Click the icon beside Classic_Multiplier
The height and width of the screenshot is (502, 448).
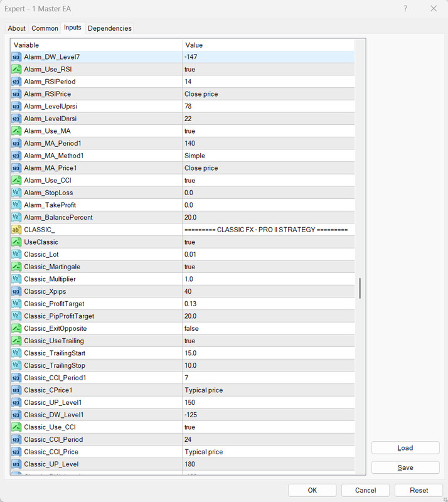pyautogui.click(x=16, y=279)
